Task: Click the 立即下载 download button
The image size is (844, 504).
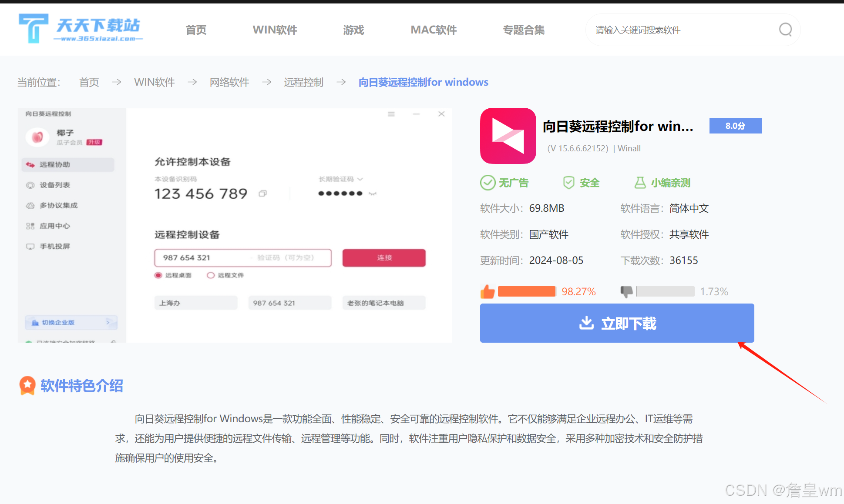Action: (617, 323)
